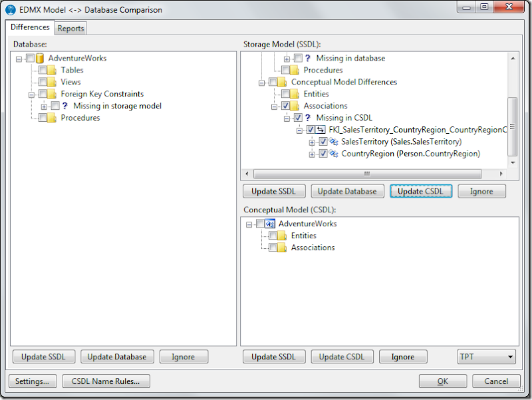Screen dimensions: 532x400
Task: Click the AdventureWorks model icon in Conceptual Model
Action: [270, 224]
